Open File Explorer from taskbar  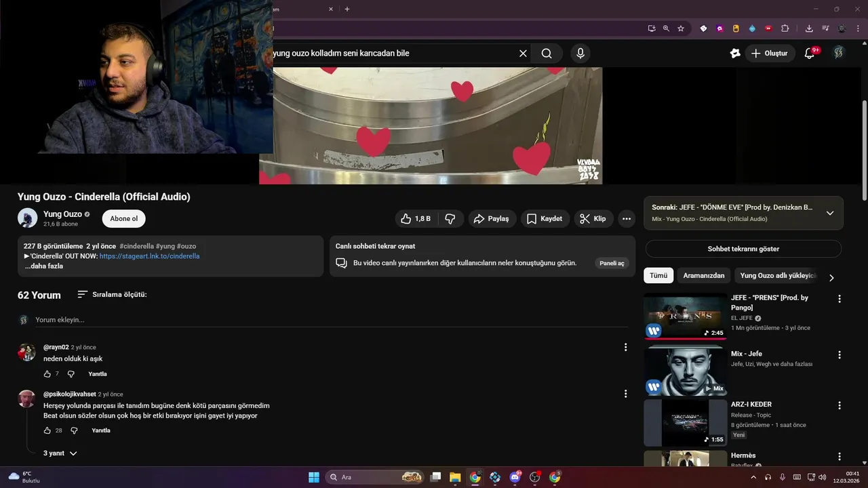(455, 477)
